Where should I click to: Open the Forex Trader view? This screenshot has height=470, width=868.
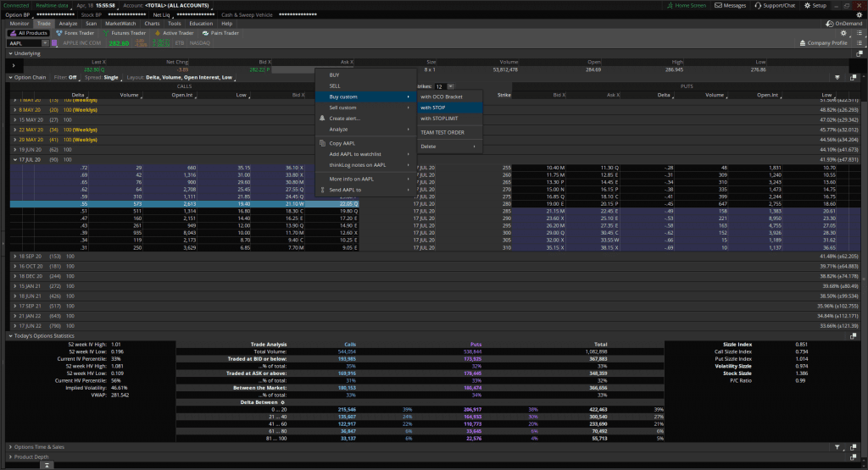pyautogui.click(x=76, y=33)
